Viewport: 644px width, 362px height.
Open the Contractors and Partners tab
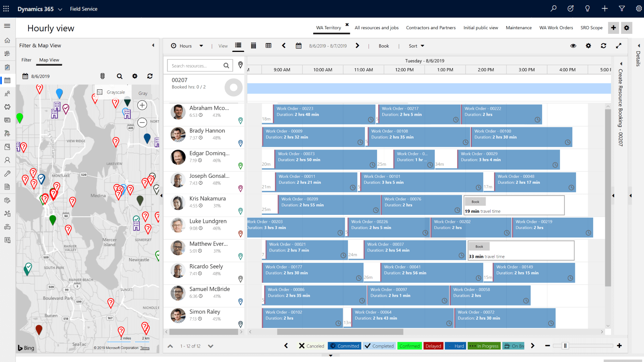point(431,28)
